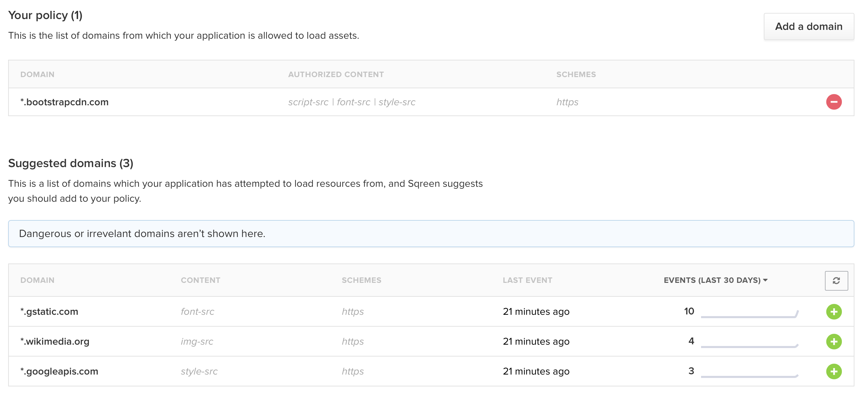868x400 pixels.
Task: Click the suggested Schemes column header
Action: pyautogui.click(x=361, y=280)
